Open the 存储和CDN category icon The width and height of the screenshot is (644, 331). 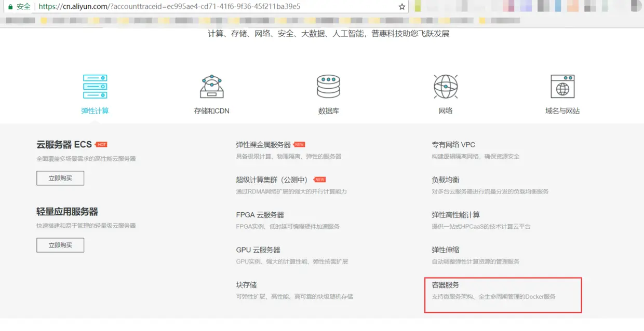pyautogui.click(x=211, y=87)
